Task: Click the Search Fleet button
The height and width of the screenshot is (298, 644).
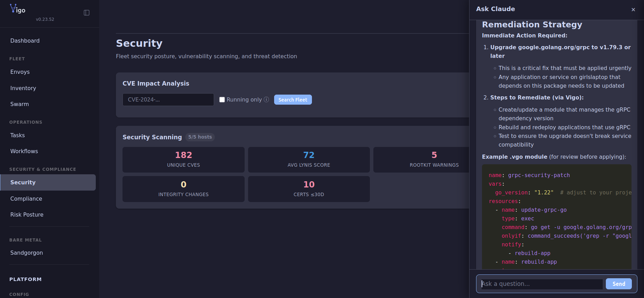Action: [x=293, y=100]
